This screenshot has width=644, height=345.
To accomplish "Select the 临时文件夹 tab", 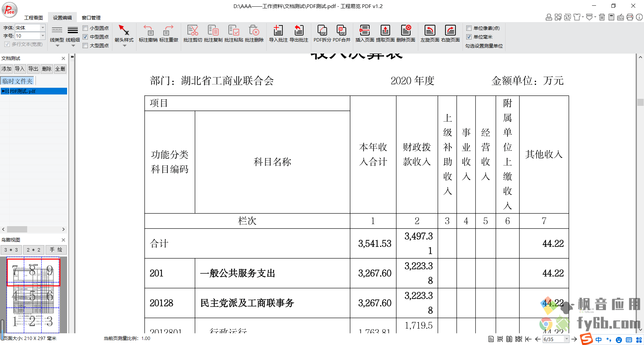I will click(x=17, y=81).
